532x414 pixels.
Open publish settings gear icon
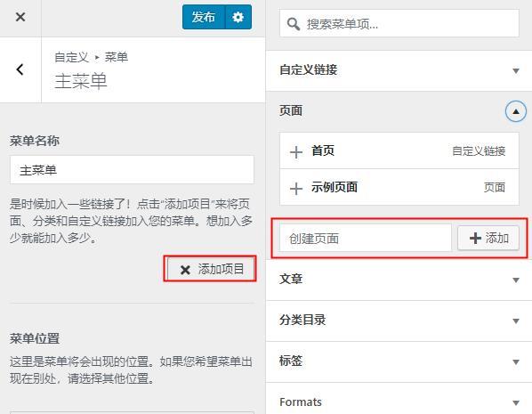tap(238, 17)
